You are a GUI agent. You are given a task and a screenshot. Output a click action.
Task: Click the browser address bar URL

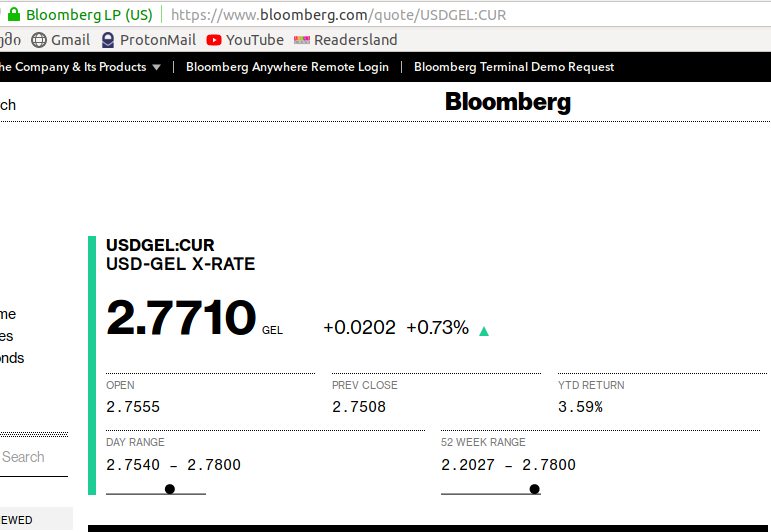click(x=339, y=15)
